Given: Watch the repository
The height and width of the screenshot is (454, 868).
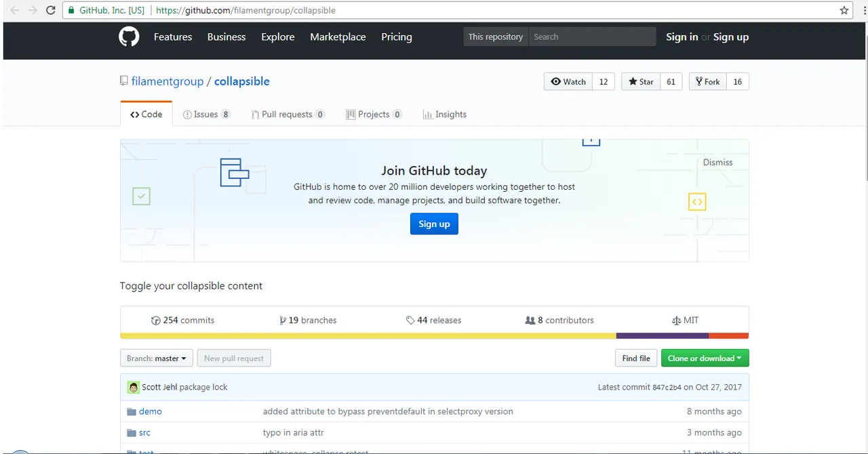Looking at the screenshot, I should click(x=568, y=81).
